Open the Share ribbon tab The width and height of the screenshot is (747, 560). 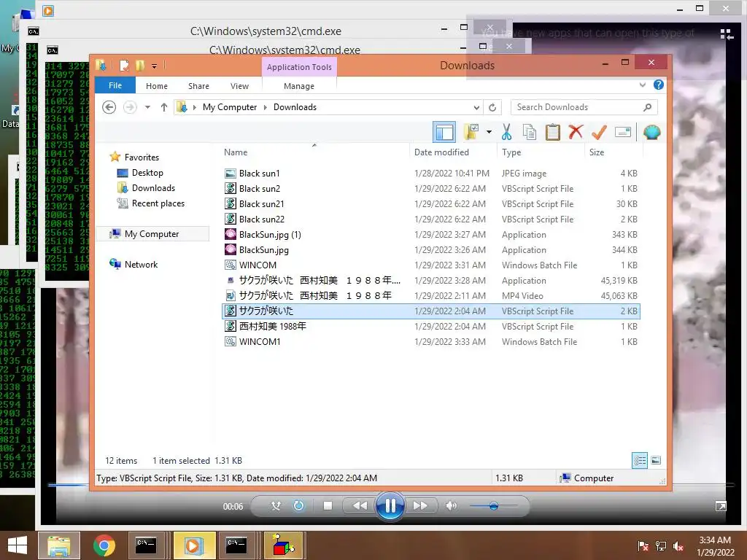point(198,86)
